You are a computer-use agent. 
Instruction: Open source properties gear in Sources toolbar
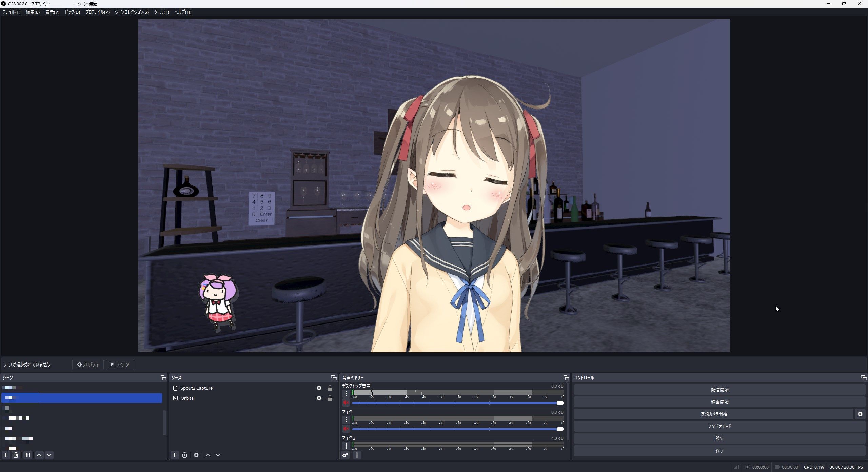[x=196, y=455]
